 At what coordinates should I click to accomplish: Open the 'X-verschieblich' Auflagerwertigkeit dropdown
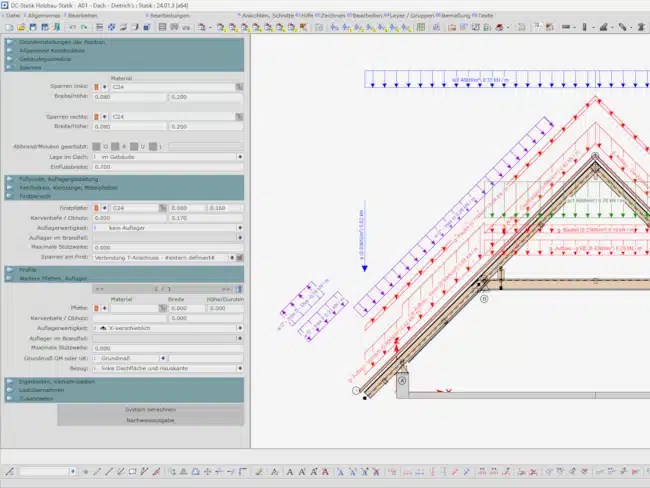[240, 328]
